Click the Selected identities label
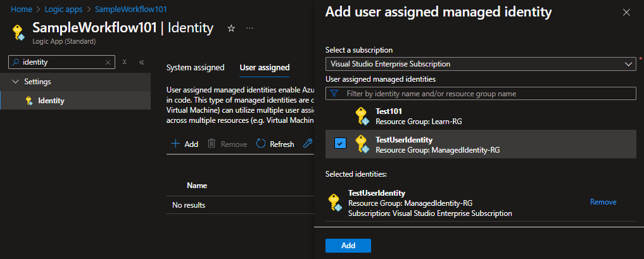This screenshot has height=259, width=644. pos(356,174)
